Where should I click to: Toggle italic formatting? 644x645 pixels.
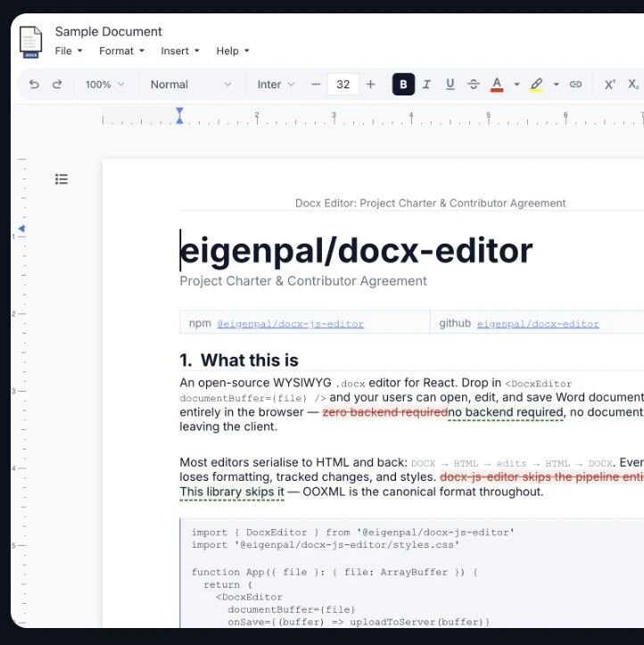point(427,85)
